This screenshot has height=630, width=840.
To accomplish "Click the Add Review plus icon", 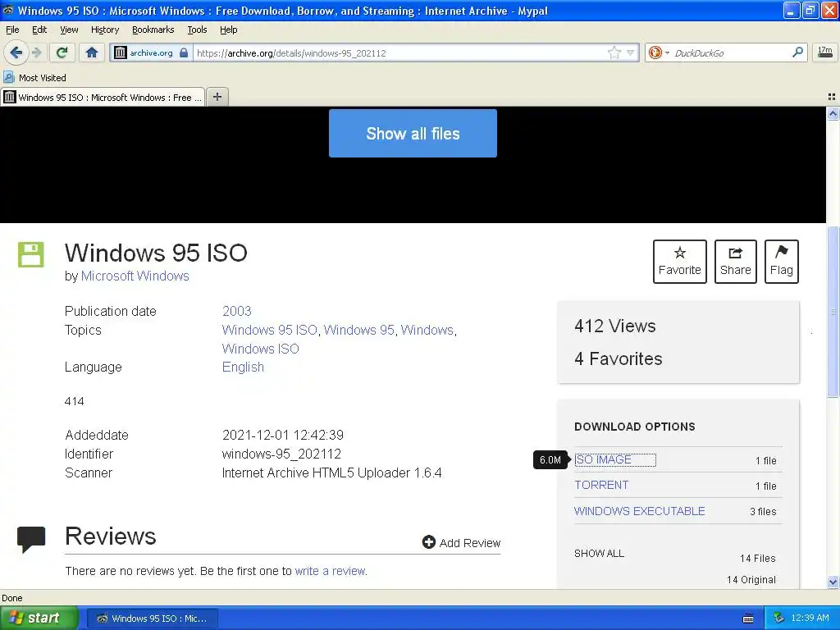I will coord(428,542).
